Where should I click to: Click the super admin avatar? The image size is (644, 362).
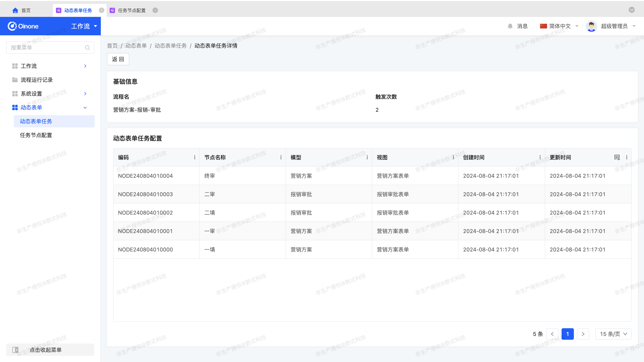tap(591, 26)
